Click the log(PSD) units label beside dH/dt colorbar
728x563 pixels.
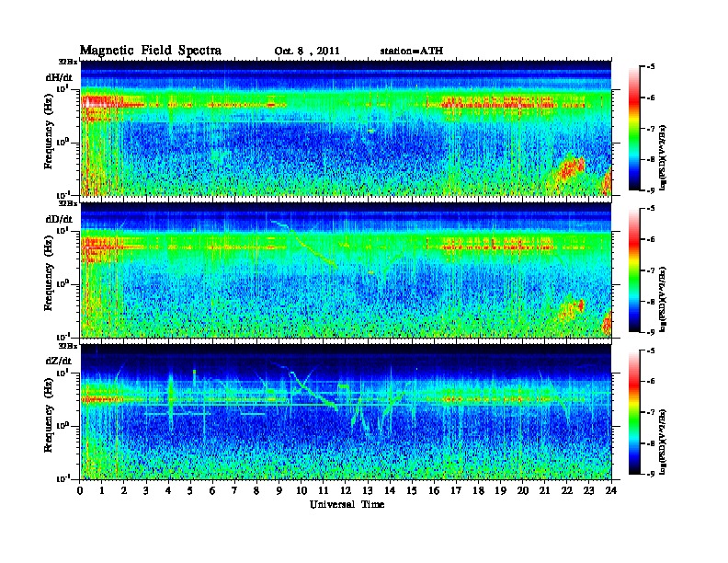point(664,157)
